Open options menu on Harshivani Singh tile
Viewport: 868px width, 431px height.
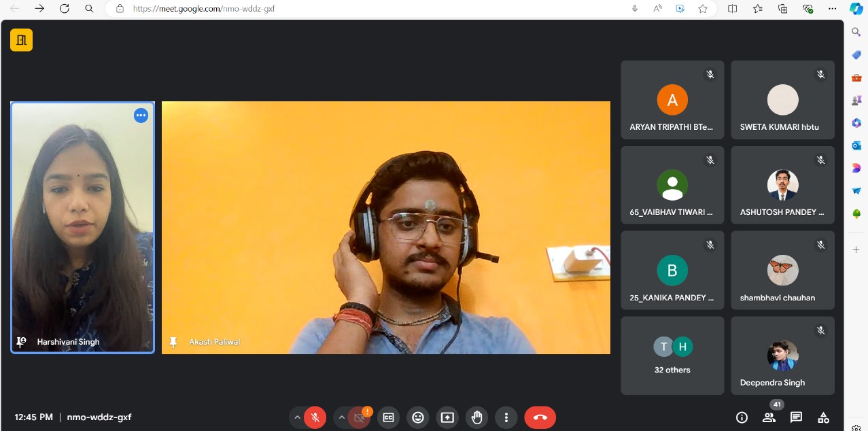[141, 116]
